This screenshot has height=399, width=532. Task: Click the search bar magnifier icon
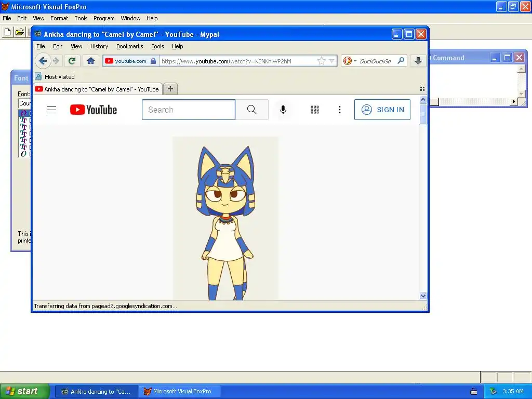point(401,61)
